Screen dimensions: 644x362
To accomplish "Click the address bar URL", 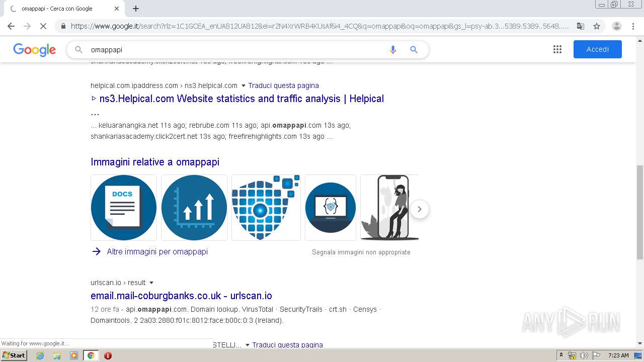I will (x=319, y=26).
